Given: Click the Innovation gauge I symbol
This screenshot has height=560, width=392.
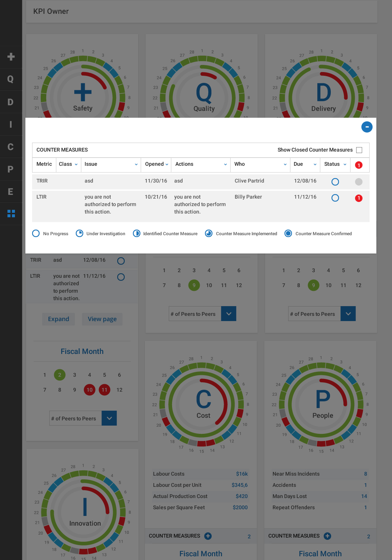Looking at the screenshot, I should coord(85,507).
